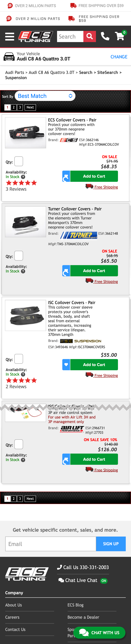This screenshot has height=644, width=131.
Task: Click the auto-reorder arrows icon beside ECS Add to Cart
Action: [66, 176]
